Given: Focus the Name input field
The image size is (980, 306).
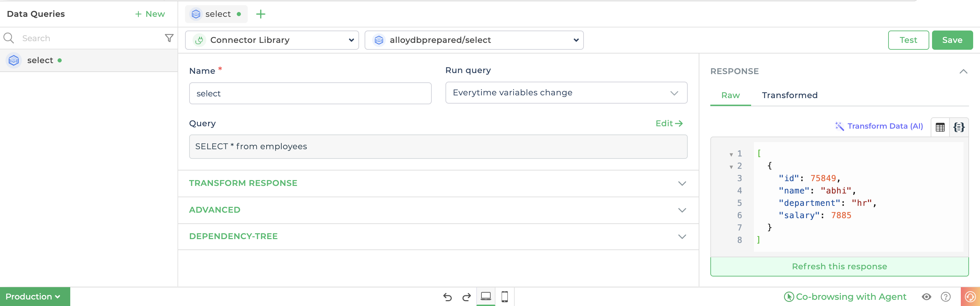Looking at the screenshot, I should click(x=310, y=93).
